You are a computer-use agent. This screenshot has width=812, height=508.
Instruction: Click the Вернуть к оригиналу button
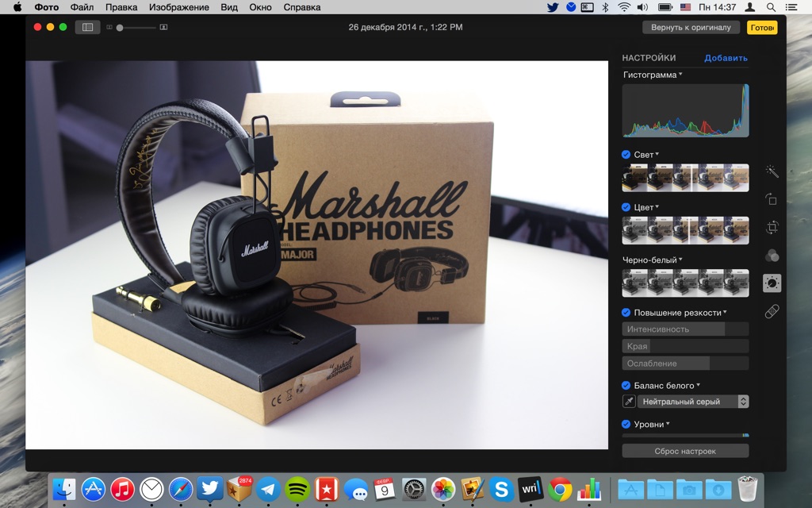tap(691, 27)
